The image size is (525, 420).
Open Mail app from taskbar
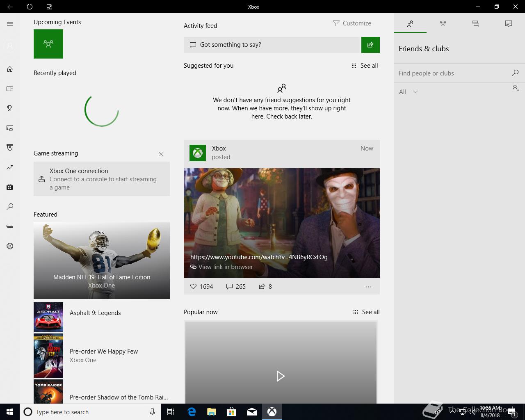point(252,412)
